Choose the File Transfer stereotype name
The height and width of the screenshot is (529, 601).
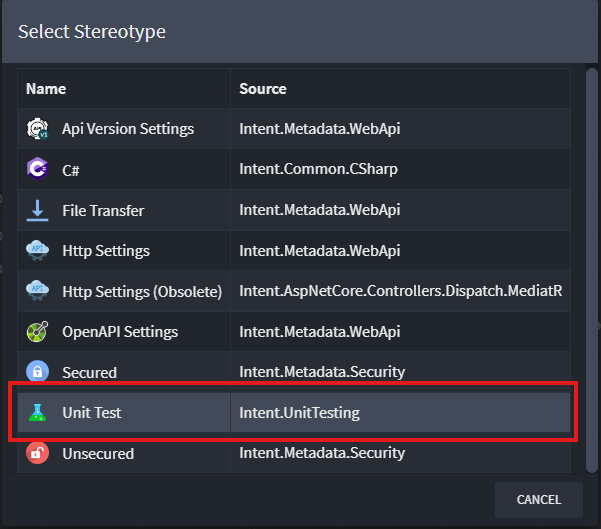[x=103, y=210]
